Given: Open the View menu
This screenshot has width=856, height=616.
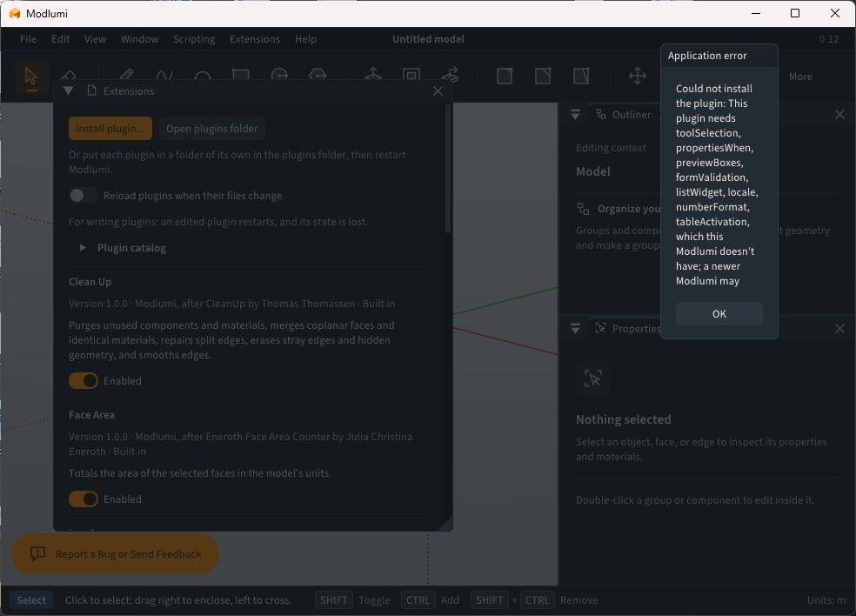Looking at the screenshot, I should [x=95, y=39].
